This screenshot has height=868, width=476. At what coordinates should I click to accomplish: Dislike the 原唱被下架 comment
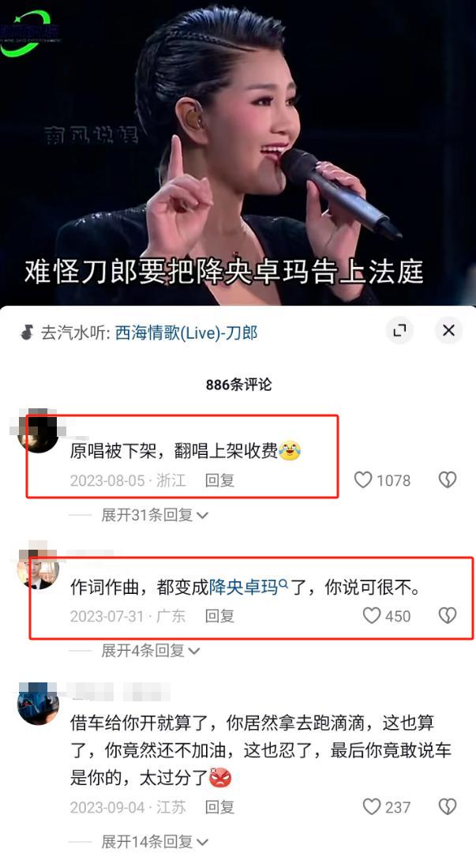point(448,479)
